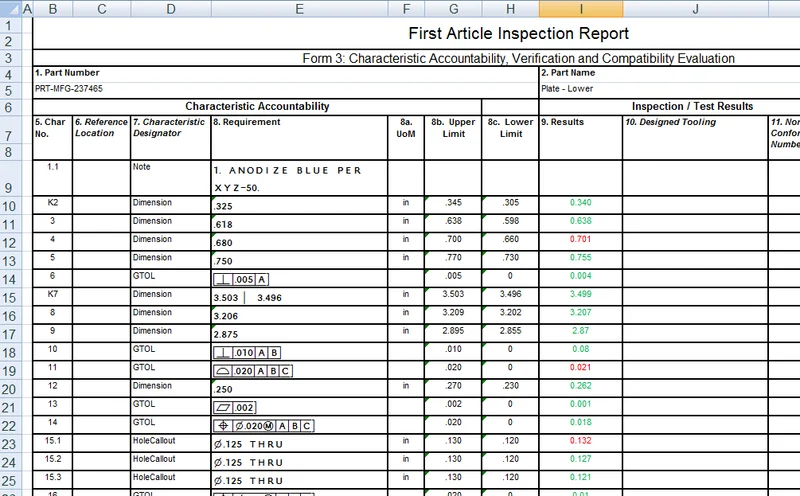This screenshot has height=496, width=800.
Task: Select column G header
Action: [453, 9]
